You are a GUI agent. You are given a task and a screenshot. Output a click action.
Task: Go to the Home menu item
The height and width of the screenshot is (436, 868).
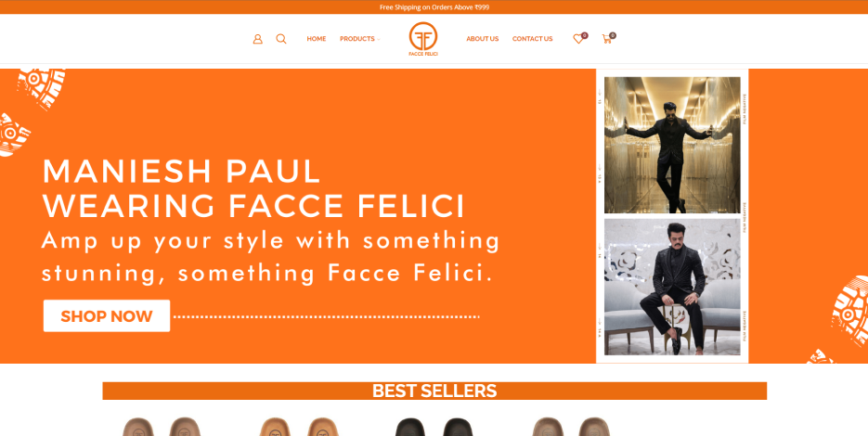[316, 39]
